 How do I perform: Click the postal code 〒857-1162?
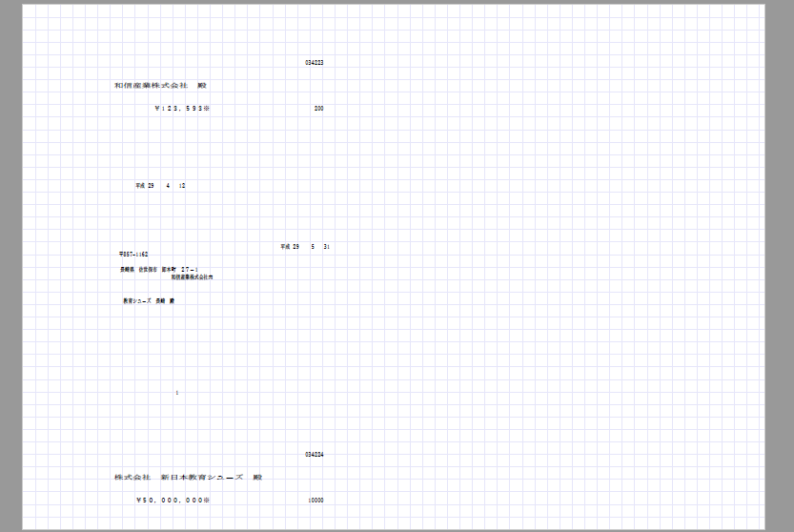pyautogui.click(x=133, y=255)
